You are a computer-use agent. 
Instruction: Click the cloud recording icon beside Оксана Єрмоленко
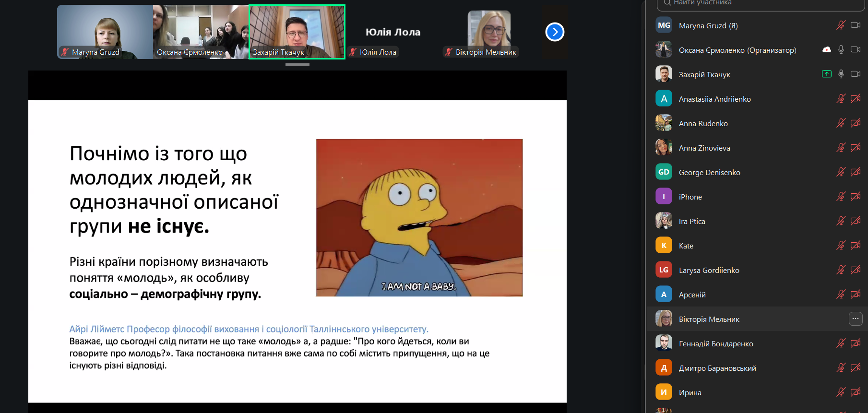pos(826,50)
